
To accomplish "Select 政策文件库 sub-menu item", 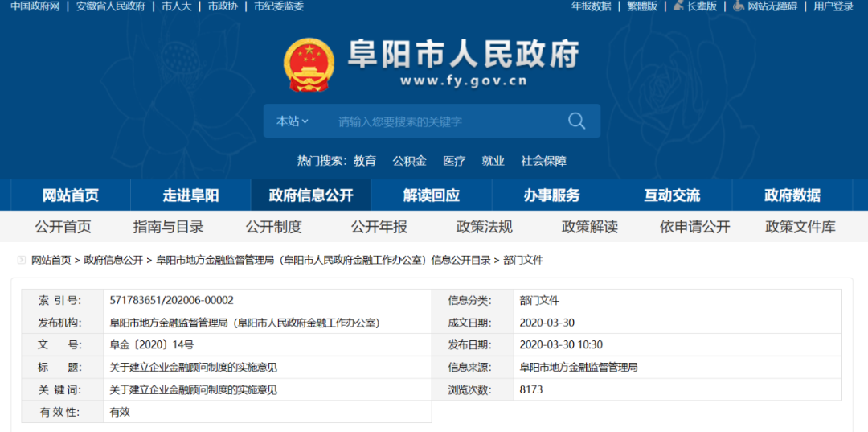I will 800,227.
